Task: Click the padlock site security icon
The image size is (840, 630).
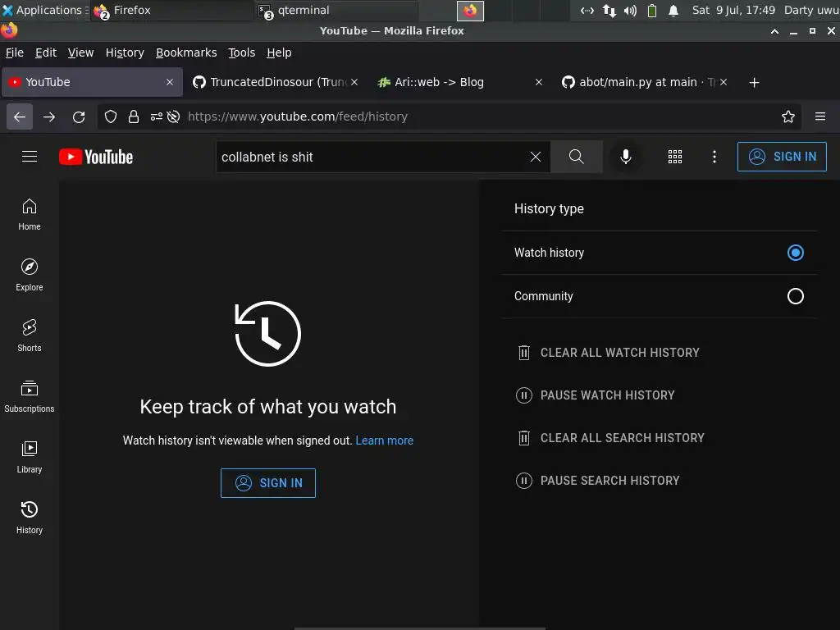Action: (x=134, y=116)
